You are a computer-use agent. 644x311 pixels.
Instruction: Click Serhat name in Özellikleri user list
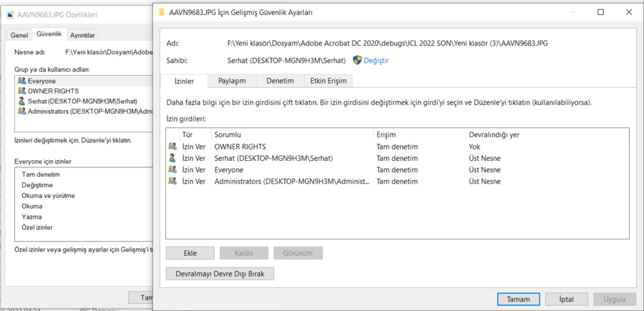82,101
